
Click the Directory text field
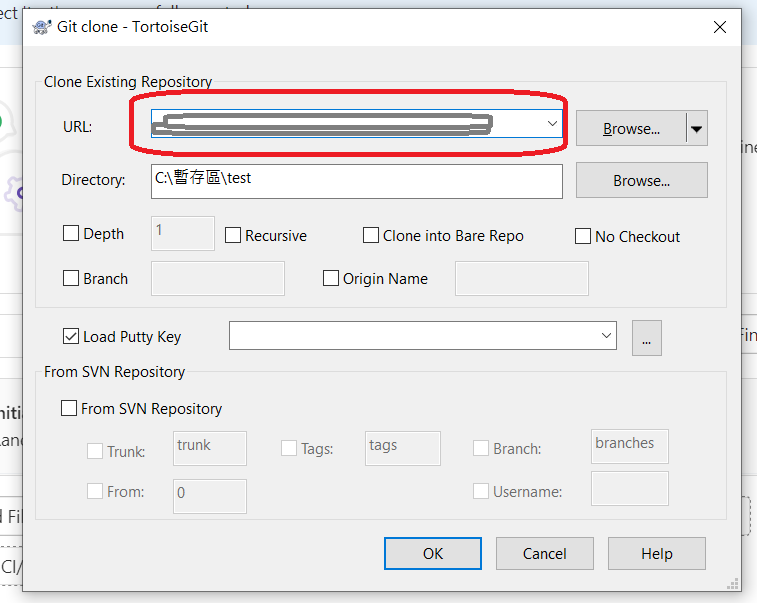click(x=357, y=181)
